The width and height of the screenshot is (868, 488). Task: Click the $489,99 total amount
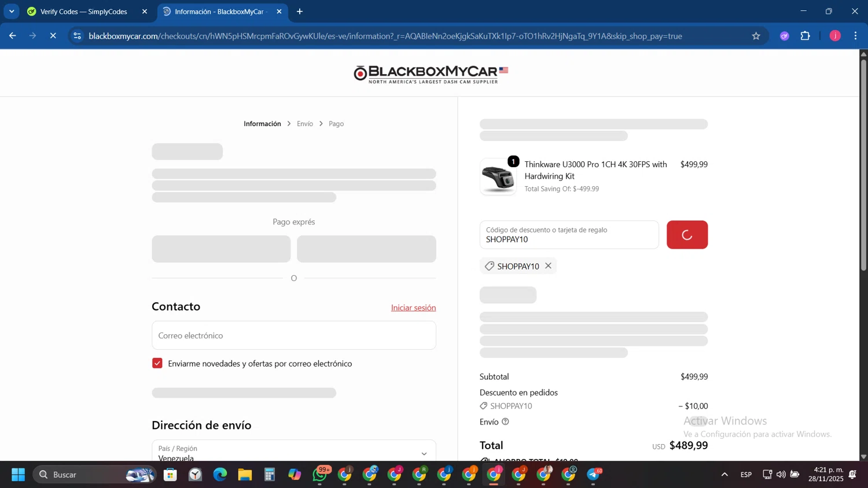[689, 445]
